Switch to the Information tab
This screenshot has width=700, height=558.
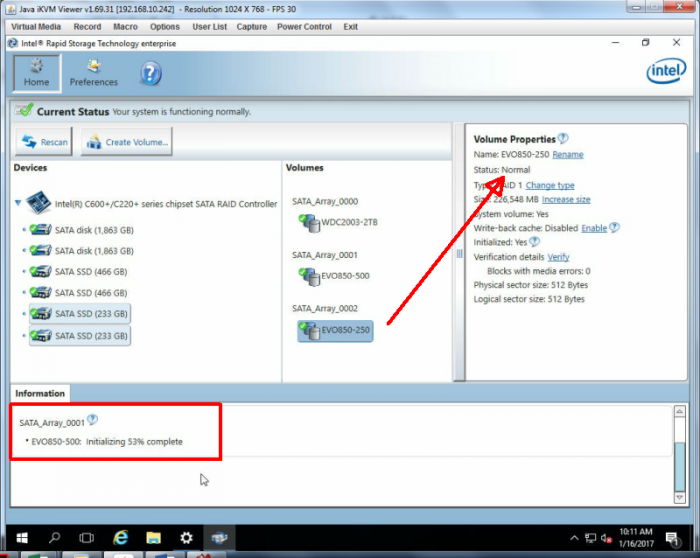40,393
